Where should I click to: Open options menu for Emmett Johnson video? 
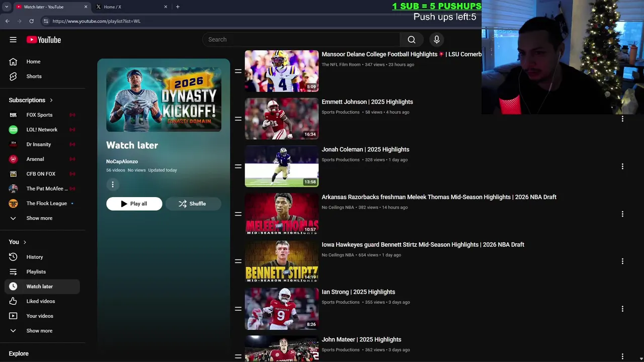[622, 119]
